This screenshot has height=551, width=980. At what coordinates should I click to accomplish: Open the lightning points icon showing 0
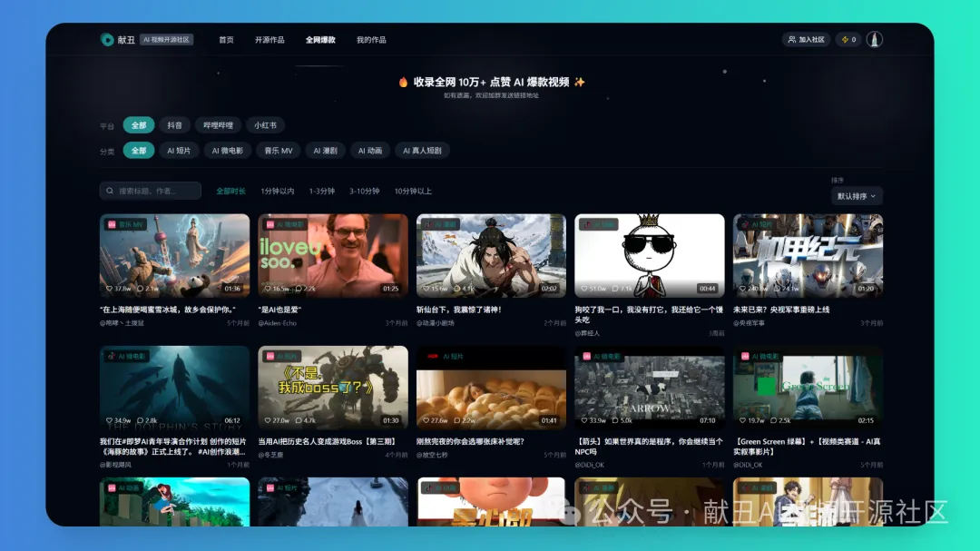tap(847, 40)
